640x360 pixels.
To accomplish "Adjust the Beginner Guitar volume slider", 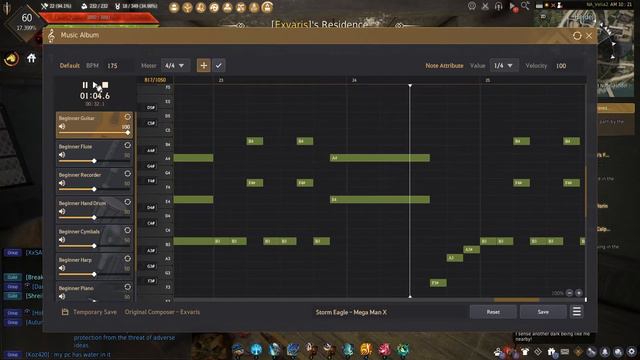I will click(x=94, y=133).
